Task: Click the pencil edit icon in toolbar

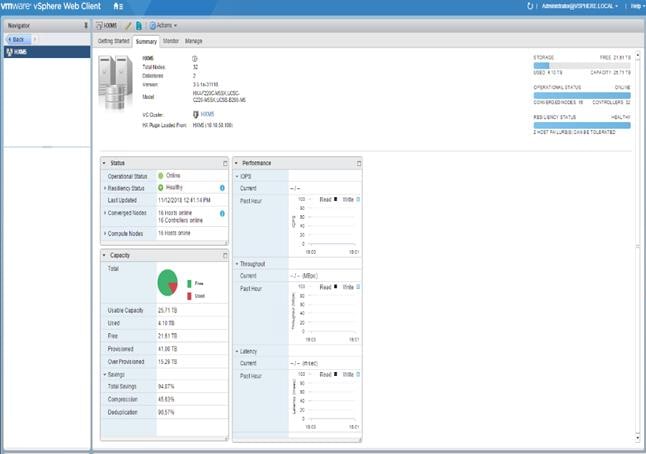Action: click(128, 26)
